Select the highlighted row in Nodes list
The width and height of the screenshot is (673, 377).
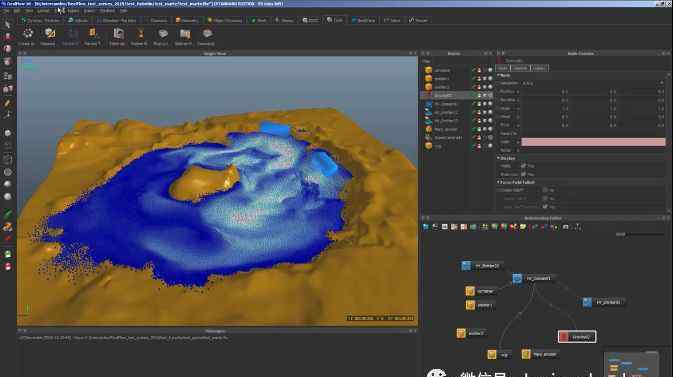click(x=458, y=95)
